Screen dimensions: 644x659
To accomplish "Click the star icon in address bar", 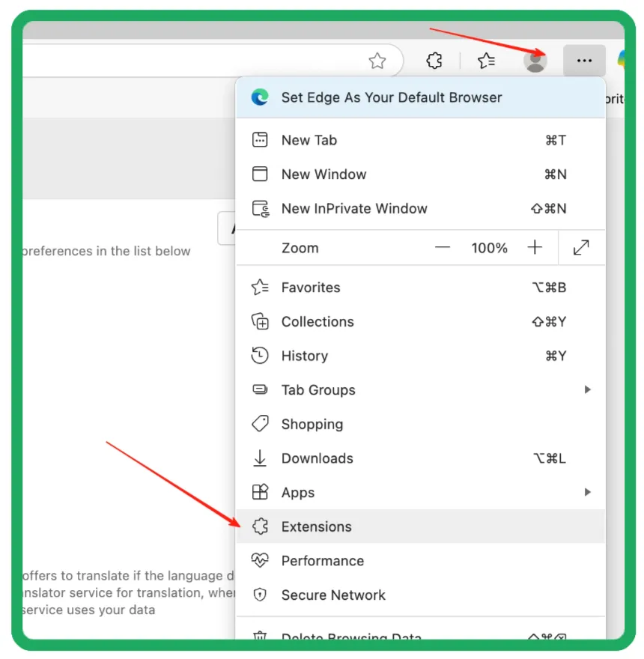I will pyautogui.click(x=377, y=61).
